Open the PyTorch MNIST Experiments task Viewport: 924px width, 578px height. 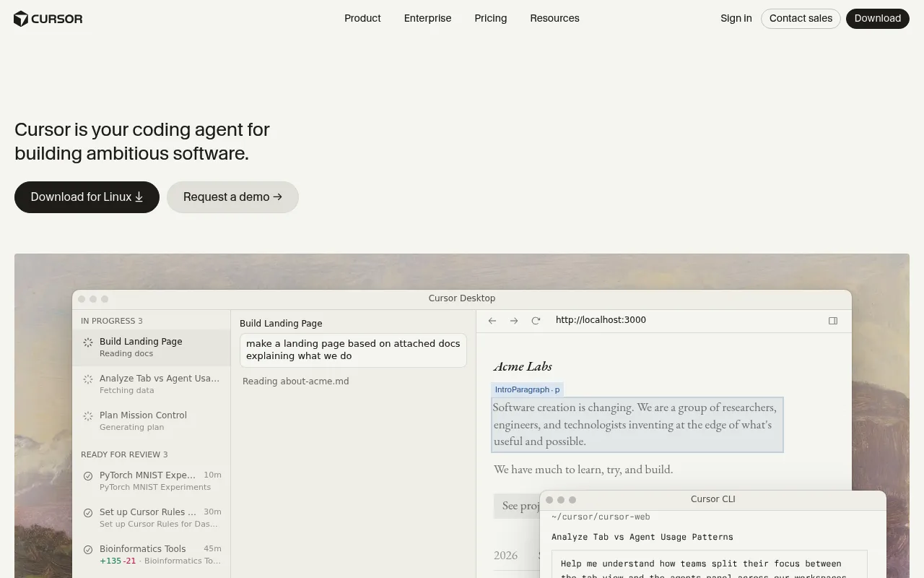tap(152, 481)
